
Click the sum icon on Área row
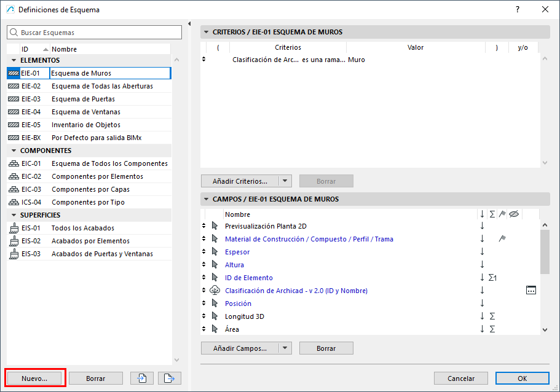[492, 329]
